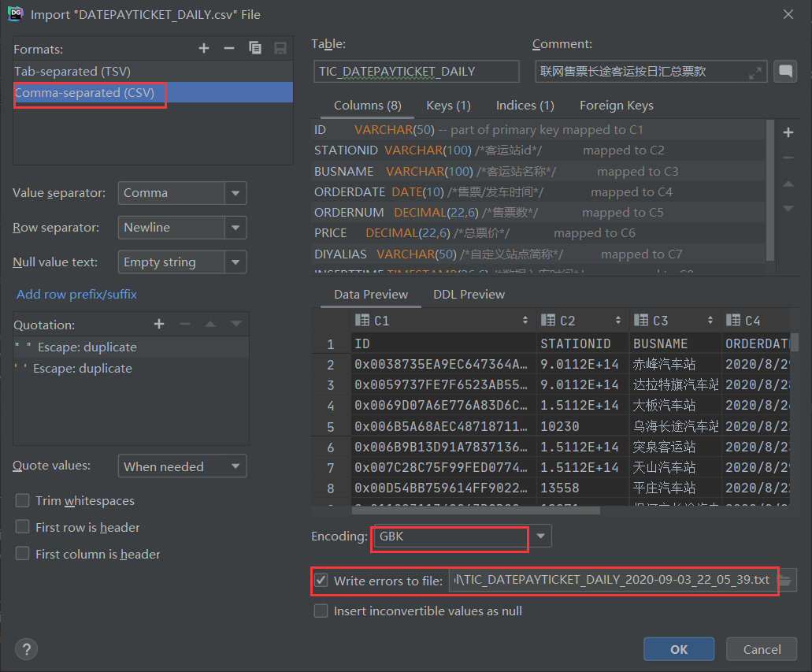Open the comment editor popup
Viewport: 812px width, 672px height.
(785, 71)
